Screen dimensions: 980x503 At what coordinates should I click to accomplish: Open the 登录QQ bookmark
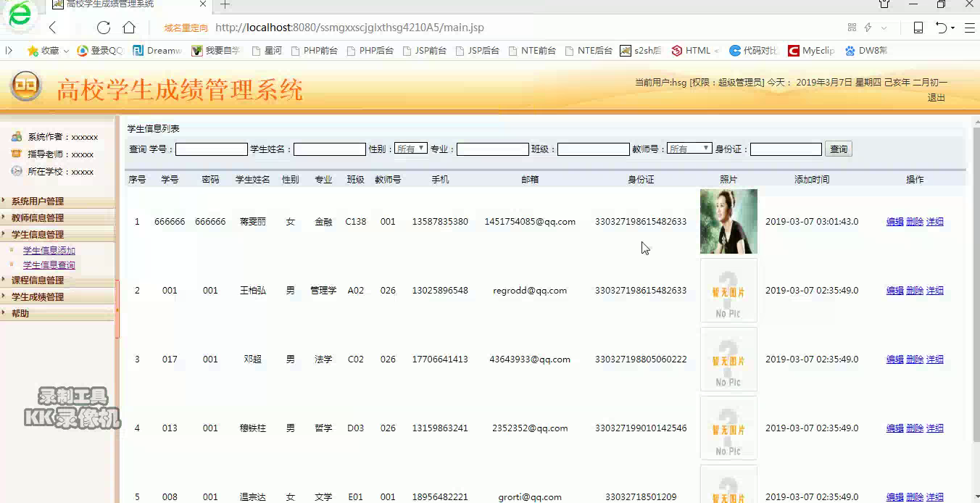tap(100, 51)
